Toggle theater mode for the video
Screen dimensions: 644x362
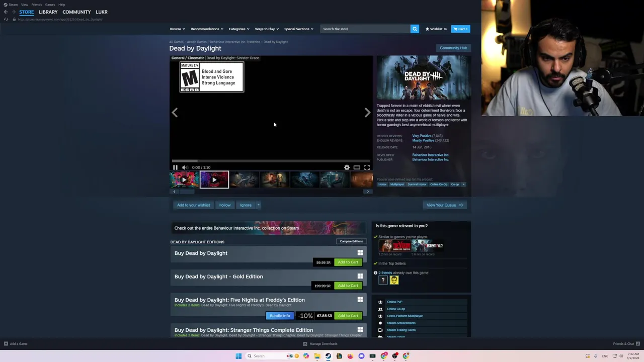[x=357, y=167]
